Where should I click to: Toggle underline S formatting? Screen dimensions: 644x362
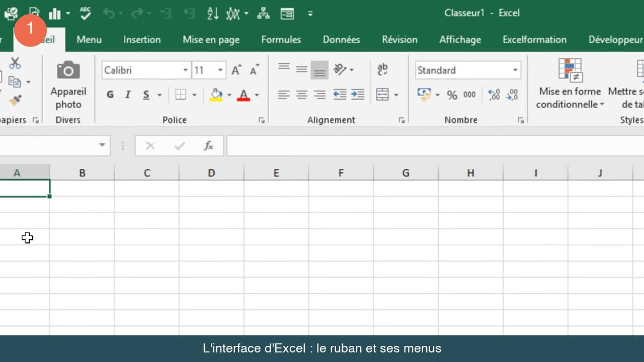coord(146,95)
